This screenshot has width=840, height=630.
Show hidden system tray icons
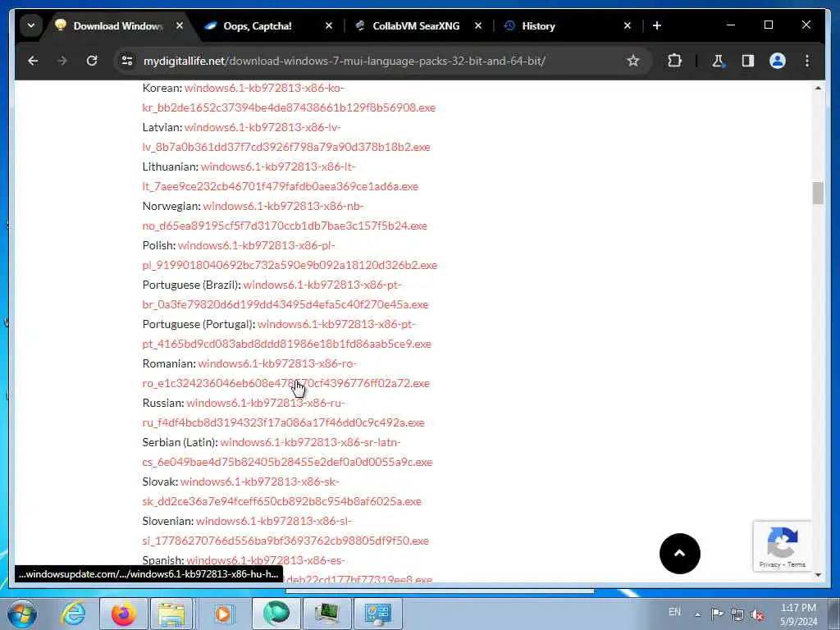coord(697,614)
